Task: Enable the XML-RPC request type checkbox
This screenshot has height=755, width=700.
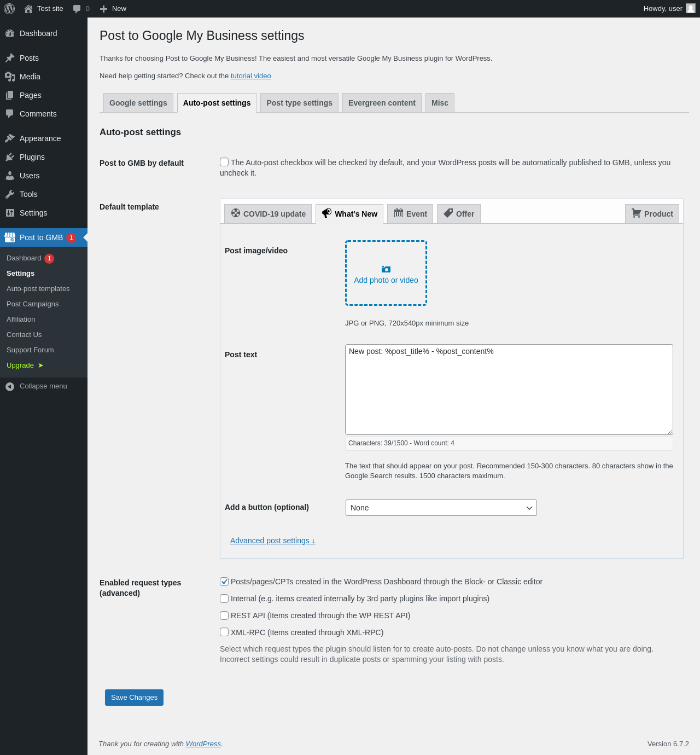Action: (224, 632)
